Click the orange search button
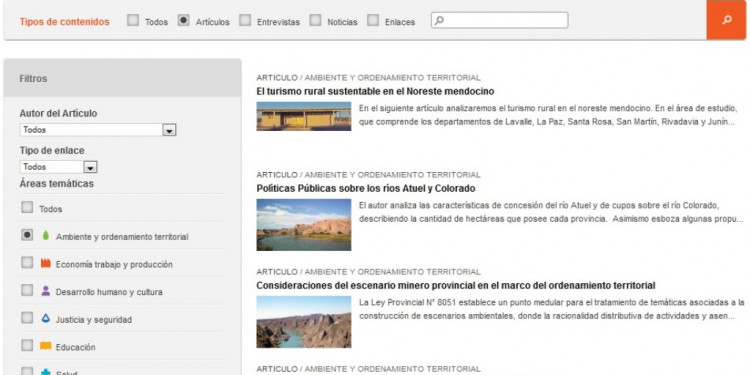The image size is (750, 375). pyautogui.click(x=726, y=20)
